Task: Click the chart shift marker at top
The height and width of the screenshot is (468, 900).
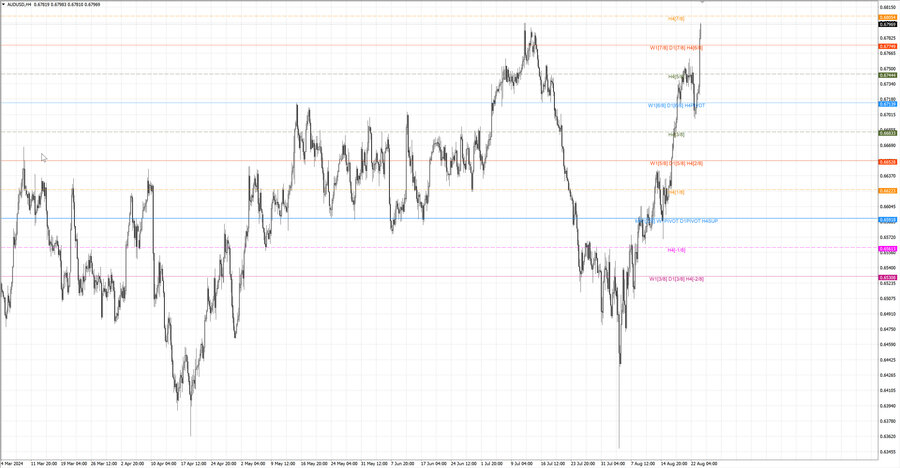Action: [703, 2]
